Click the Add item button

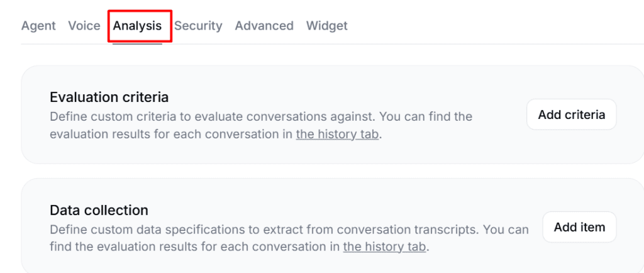(579, 227)
